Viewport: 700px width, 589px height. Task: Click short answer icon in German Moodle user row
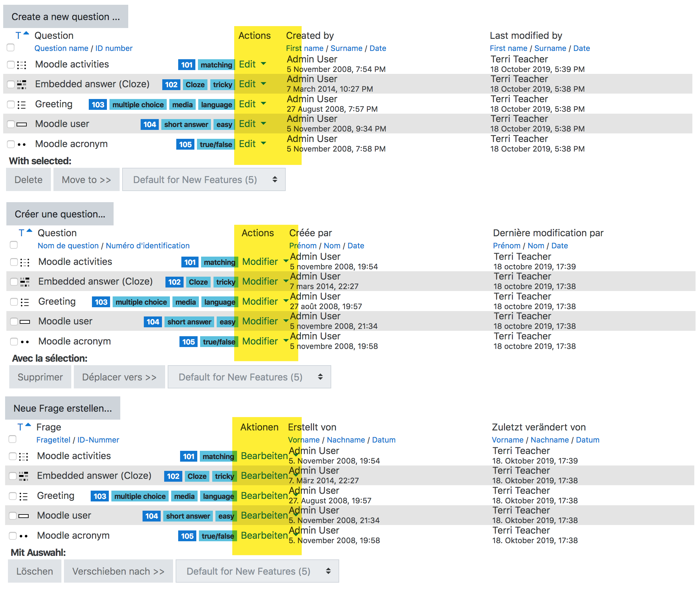tap(23, 516)
